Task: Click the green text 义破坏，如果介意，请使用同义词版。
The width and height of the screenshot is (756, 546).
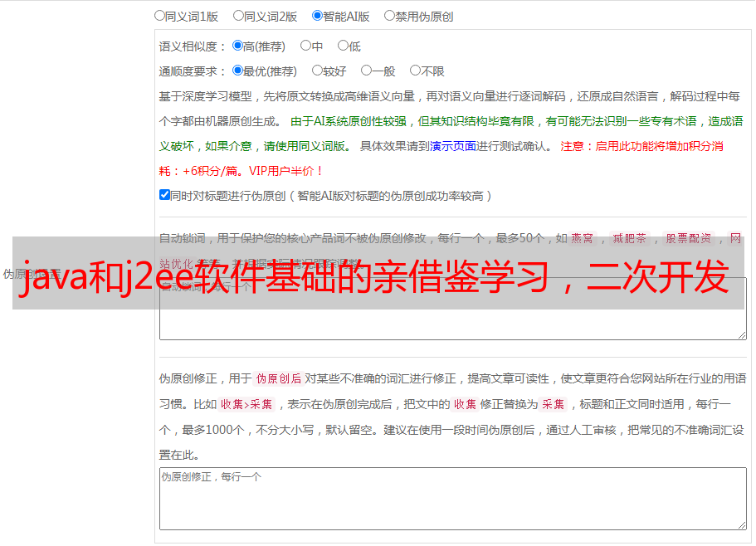Action: 256,146
